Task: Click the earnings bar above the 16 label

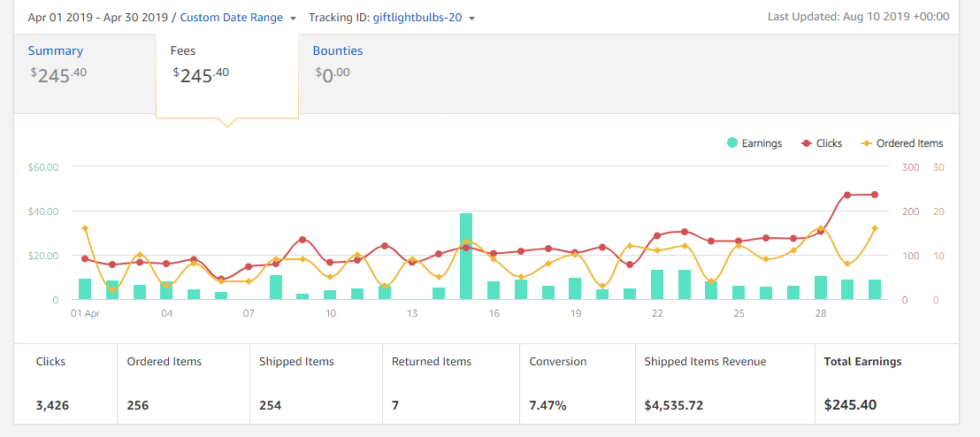Action: pyautogui.click(x=494, y=290)
